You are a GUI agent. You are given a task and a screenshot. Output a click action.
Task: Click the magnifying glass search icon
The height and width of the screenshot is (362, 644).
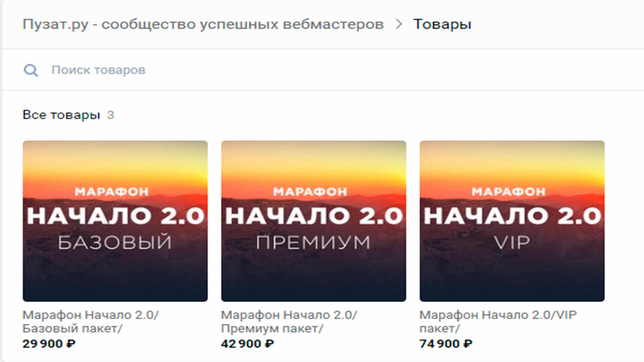pos(31,70)
